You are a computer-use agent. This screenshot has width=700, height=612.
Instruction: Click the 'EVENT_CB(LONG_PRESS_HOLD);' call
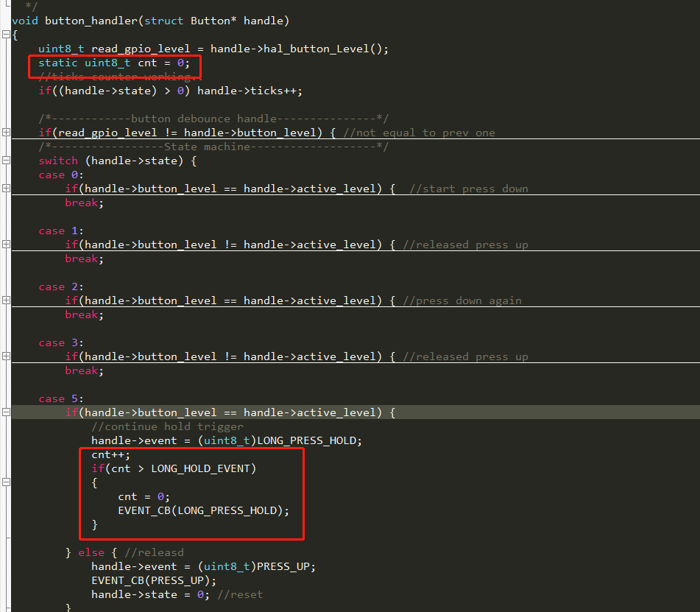click(204, 510)
